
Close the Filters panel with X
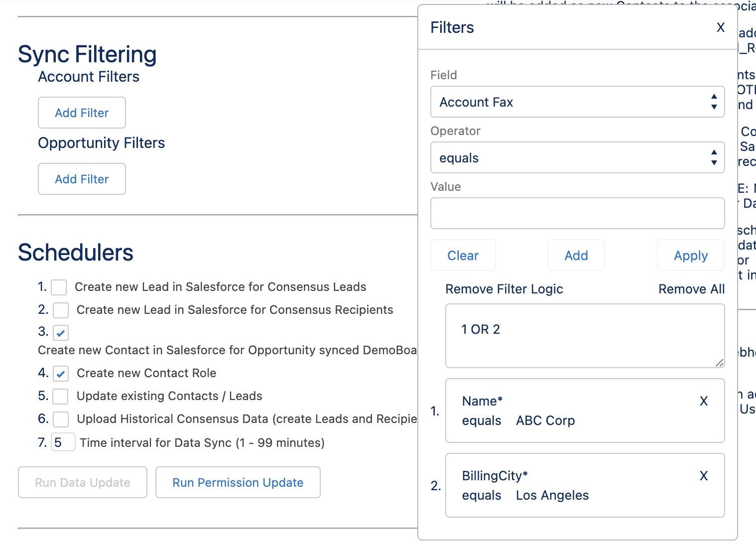720,28
